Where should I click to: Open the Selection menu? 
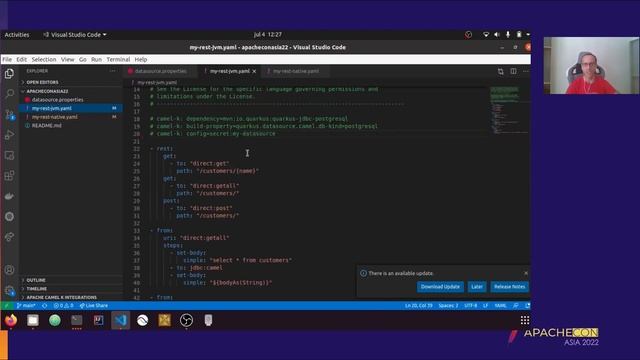click(x=44, y=60)
